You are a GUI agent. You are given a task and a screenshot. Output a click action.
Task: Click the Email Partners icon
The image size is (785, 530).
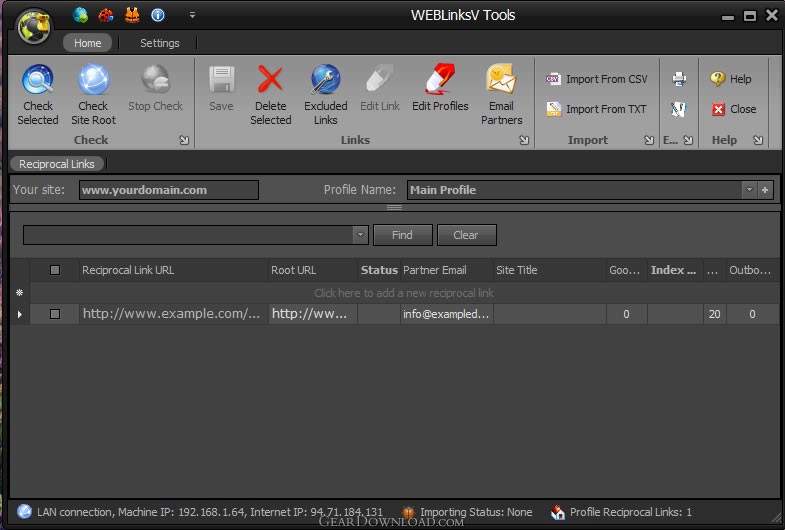click(501, 81)
